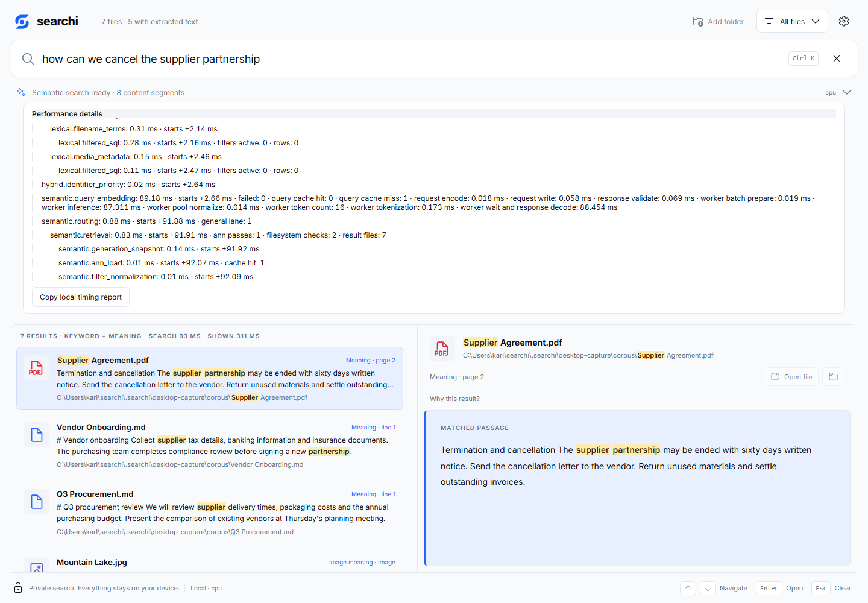The image size is (868, 603).
Task: Click the cpu label near the chevron
Action: [x=831, y=93]
